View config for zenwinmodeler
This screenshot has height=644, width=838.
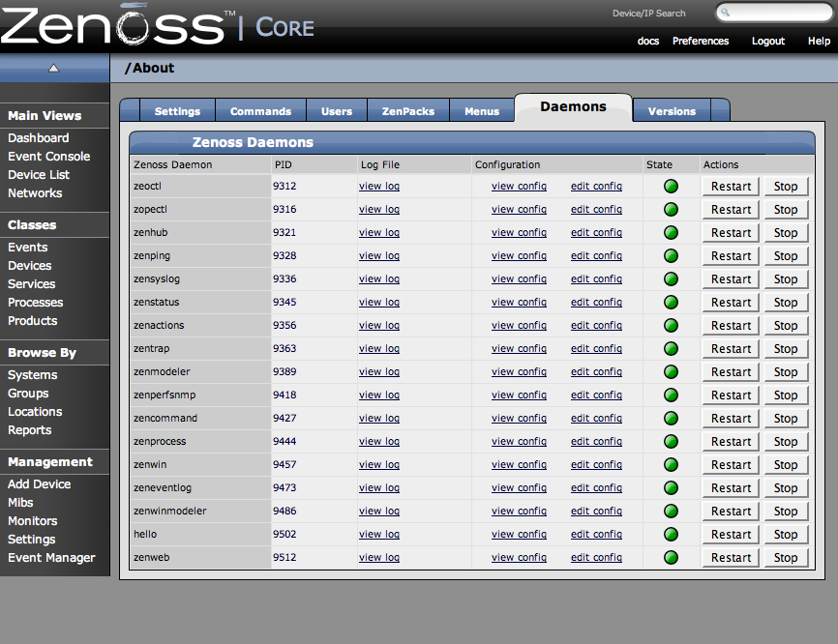pyautogui.click(x=519, y=511)
